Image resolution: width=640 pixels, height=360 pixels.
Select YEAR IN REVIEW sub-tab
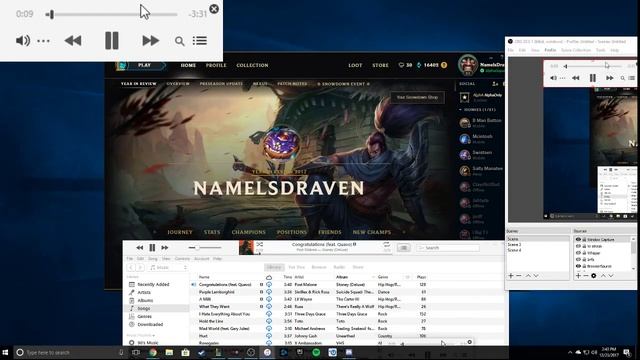click(139, 84)
